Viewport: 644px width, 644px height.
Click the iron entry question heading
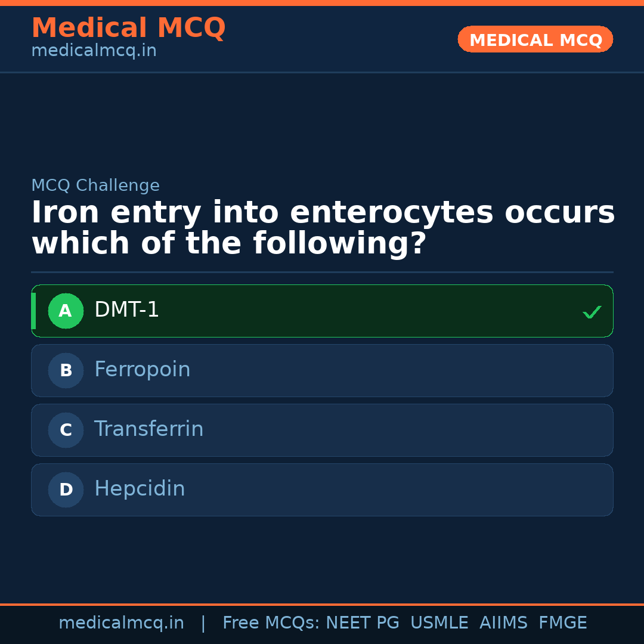[x=323, y=228]
